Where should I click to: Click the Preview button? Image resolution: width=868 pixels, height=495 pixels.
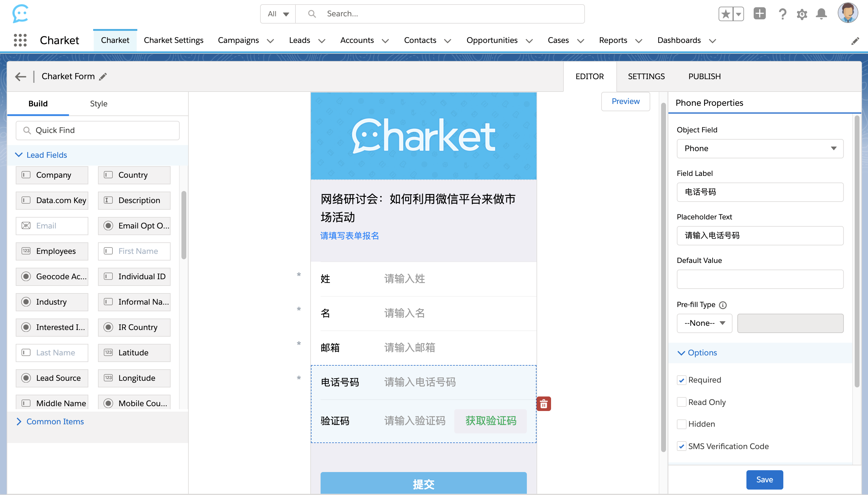click(625, 101)
